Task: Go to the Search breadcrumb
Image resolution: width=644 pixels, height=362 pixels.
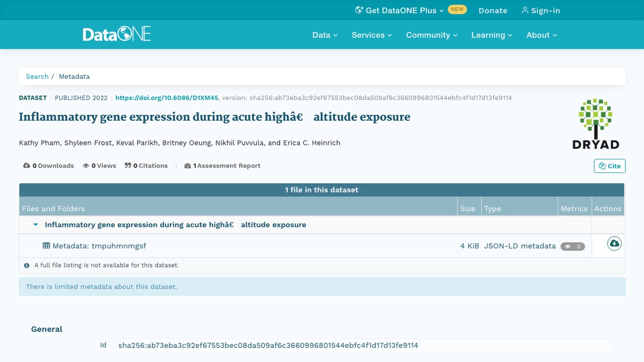Action: (37, 76)
